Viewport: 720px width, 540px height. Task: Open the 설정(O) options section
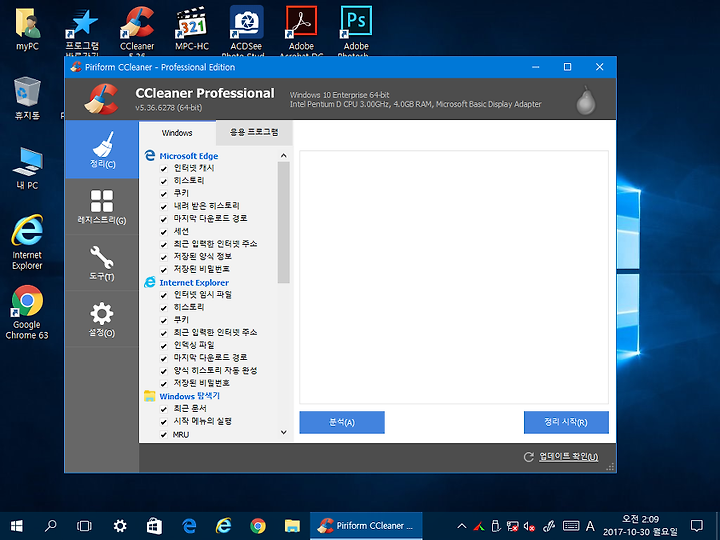(101, 319)
